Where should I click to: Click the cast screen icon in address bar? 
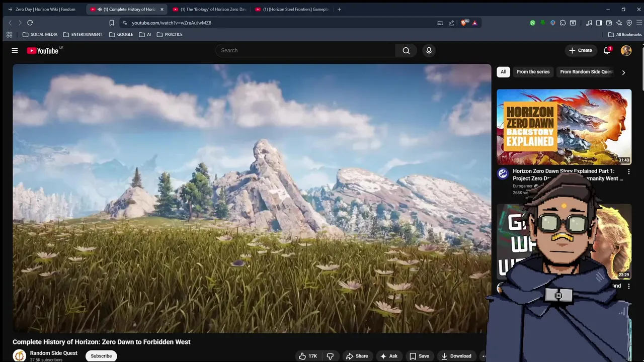(x=440, y=23)
